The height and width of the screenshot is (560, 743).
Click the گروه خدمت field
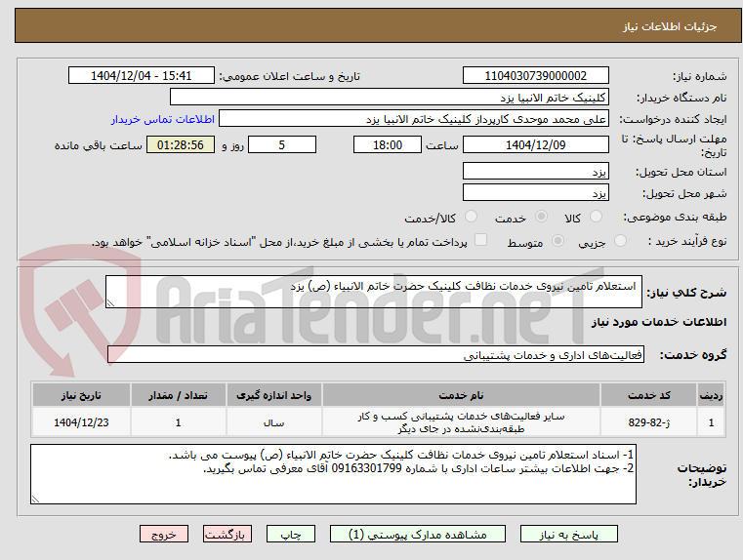375,354
